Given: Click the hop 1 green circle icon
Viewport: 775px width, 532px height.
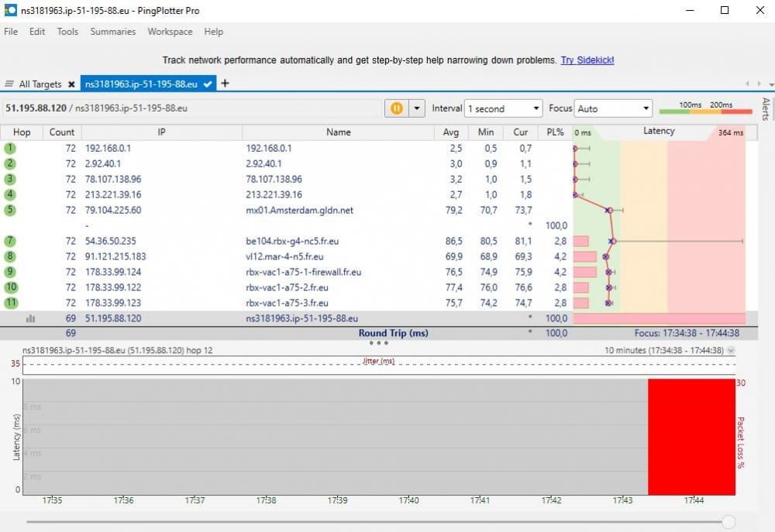Looking at the screenshot, I should tap(10, 148).
